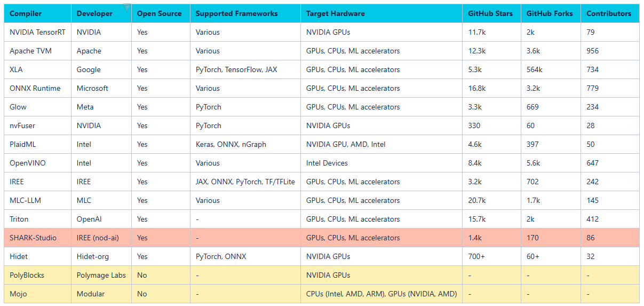Image resolution: width=644 pixels, height=306 pixels.
Task: Select the Open Source header cell
Action: [161, 13]
